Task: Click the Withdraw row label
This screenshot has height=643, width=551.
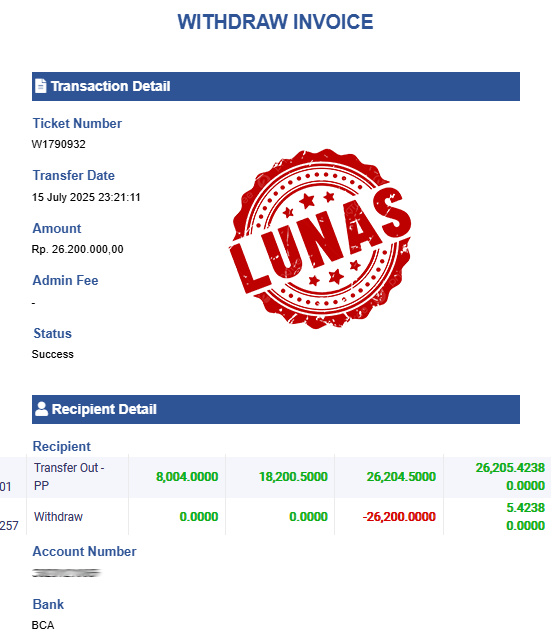Action: coord(58,517)
